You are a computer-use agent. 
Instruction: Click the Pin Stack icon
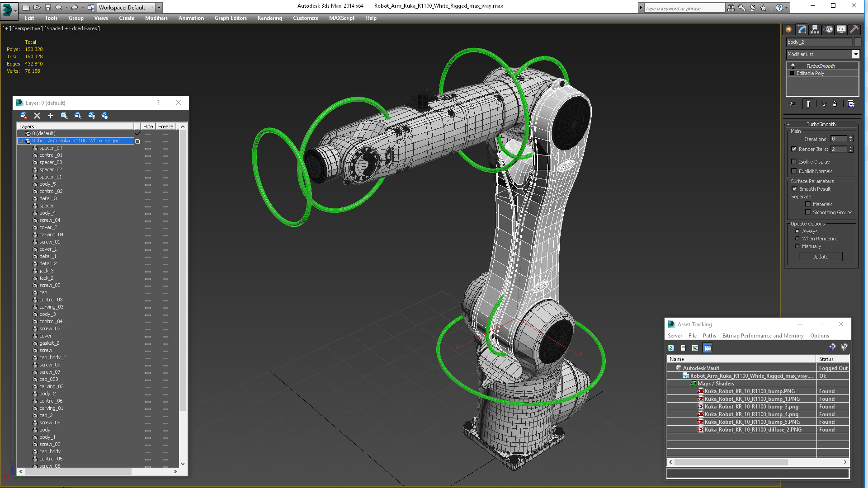pos(793,104)
